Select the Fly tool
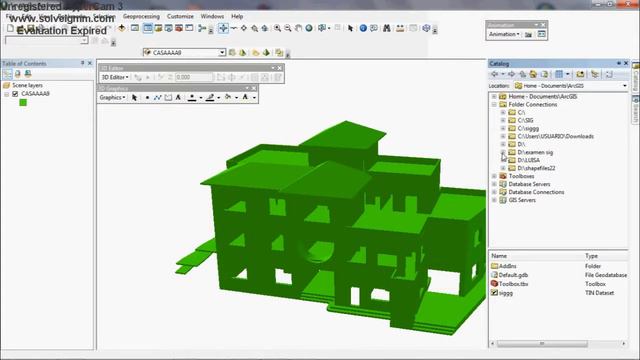640x360 pixels. point(233,28)
